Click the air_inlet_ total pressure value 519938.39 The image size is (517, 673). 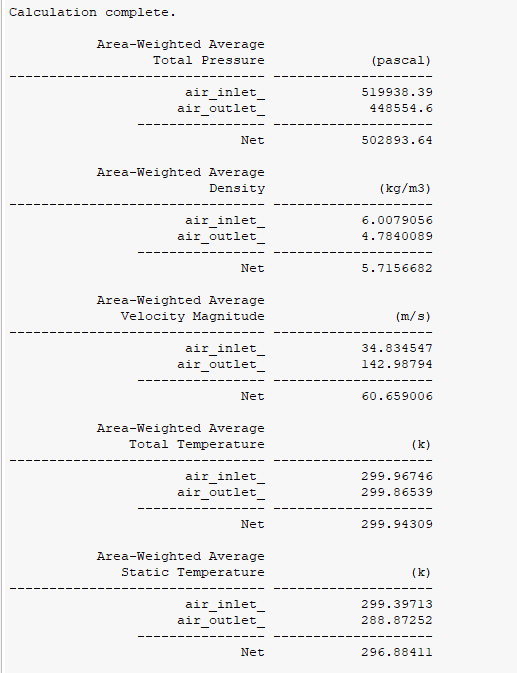397,92
